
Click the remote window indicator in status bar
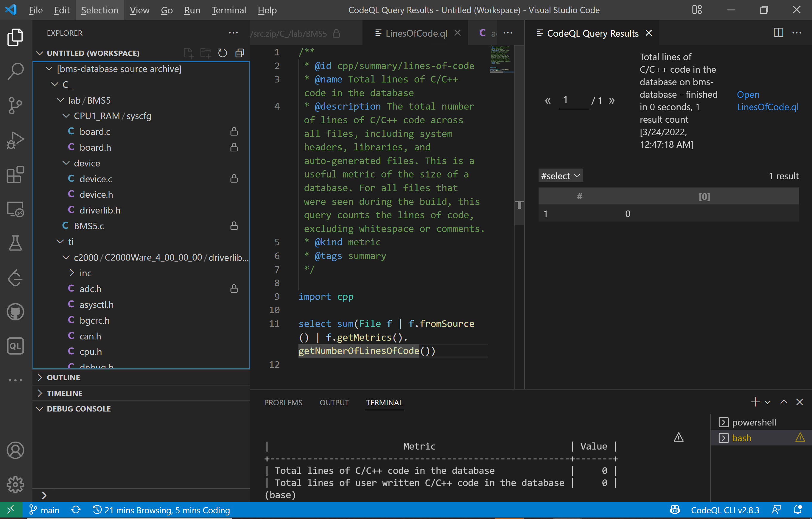point(11,510)
